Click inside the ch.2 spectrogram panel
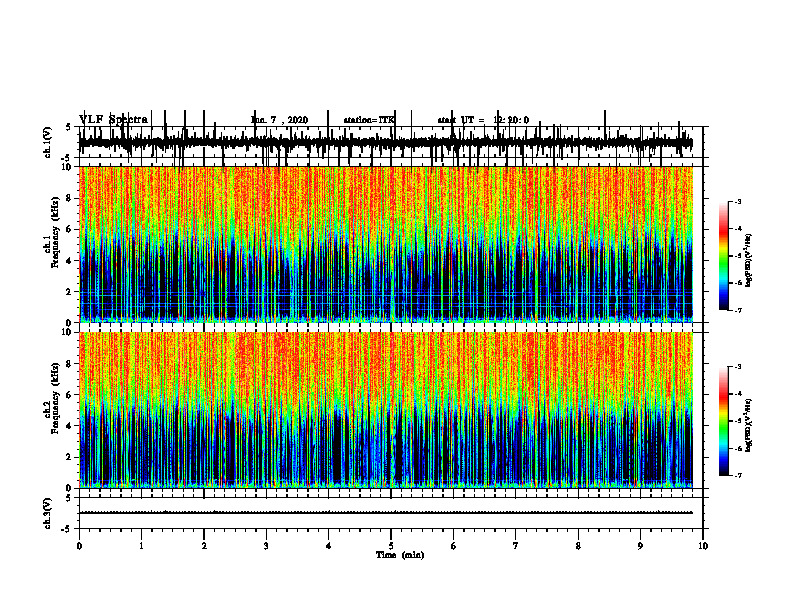 point(386,410)
